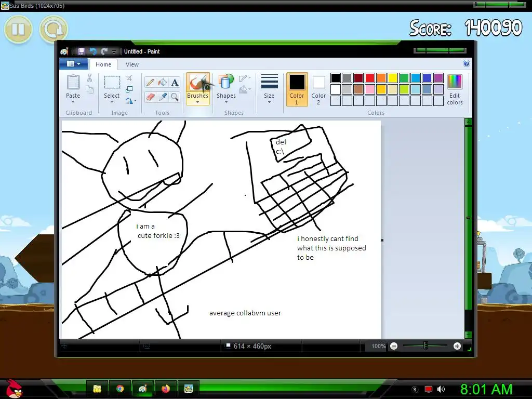Open the Rotate or flip dropdown
The image size is (532, 399).
pos(131,101)
